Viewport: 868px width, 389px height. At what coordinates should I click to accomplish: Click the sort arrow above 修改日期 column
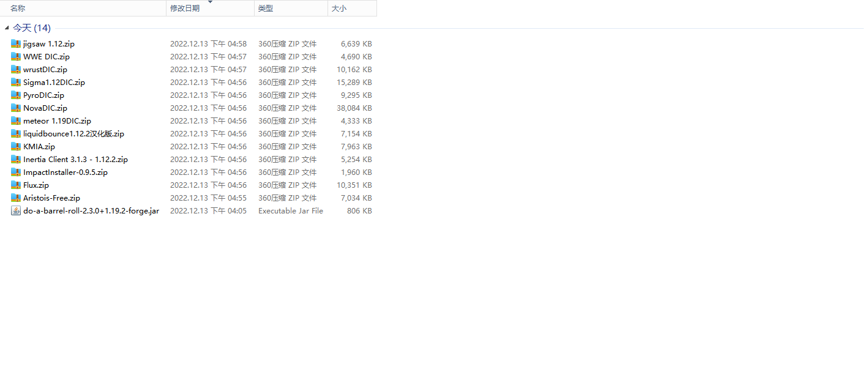tap(210, 2)
